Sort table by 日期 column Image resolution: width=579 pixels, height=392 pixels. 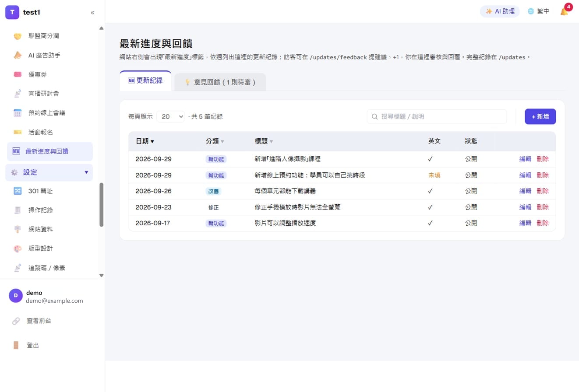[145, 141]
